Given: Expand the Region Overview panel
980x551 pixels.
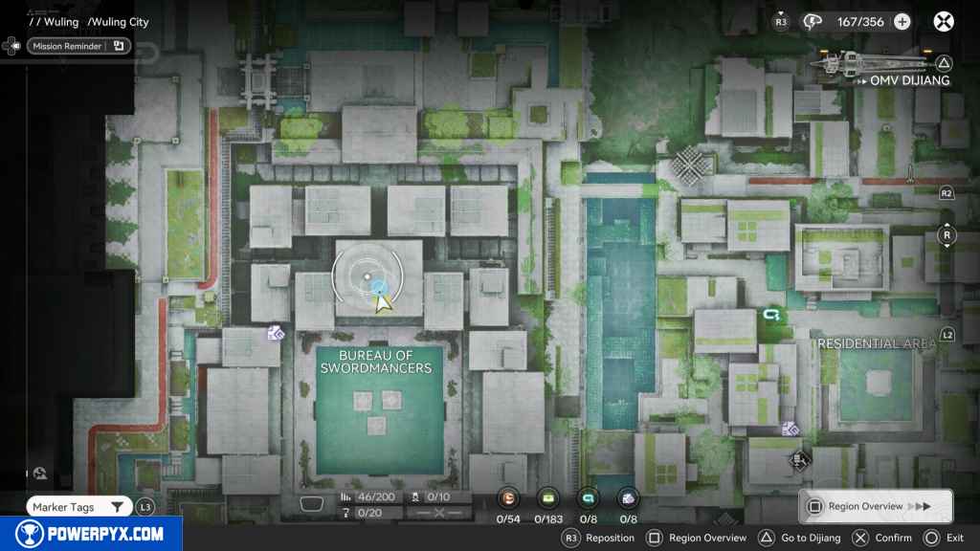Looking at the screenshot, I should (875, 506).
